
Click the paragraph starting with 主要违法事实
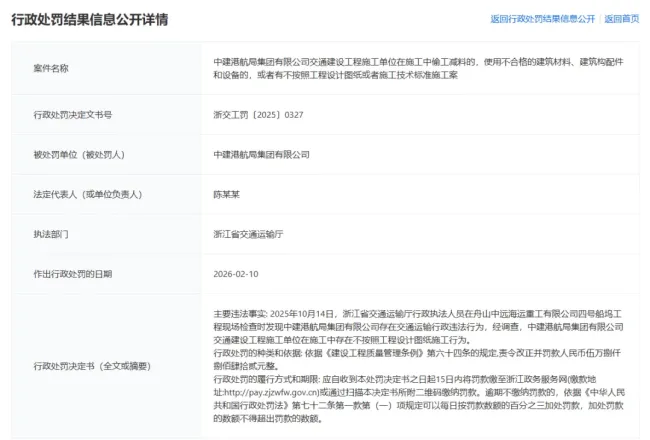click(x=418, y=327)
